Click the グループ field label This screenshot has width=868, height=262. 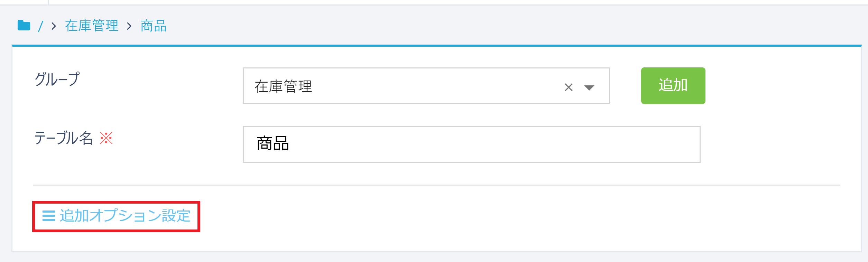(57, 79)
